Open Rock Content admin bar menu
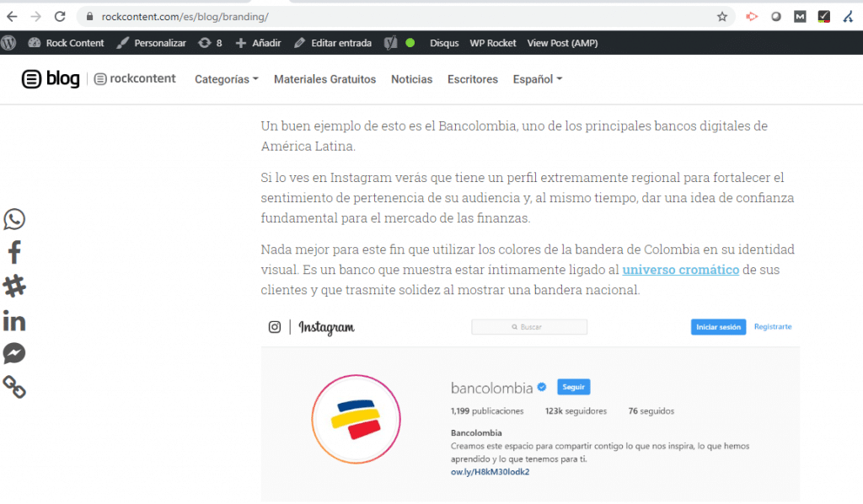This screenshot has height=504, width=863. 66,43
